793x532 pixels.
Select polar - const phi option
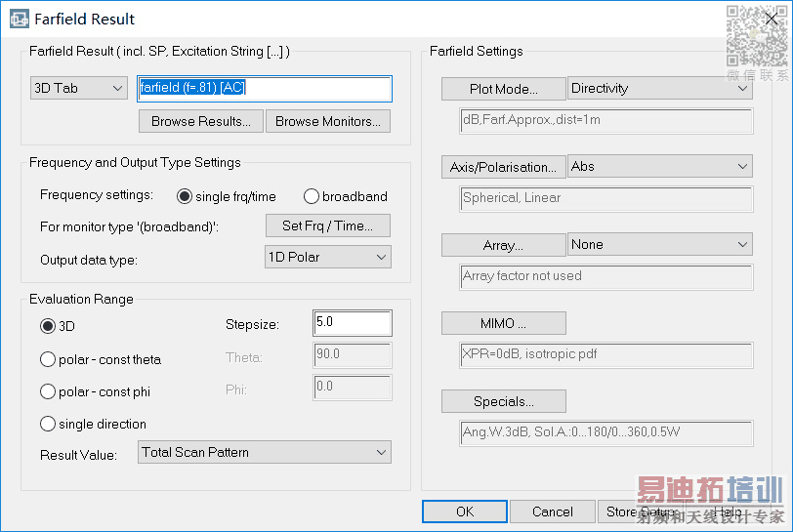coord(48,391)
